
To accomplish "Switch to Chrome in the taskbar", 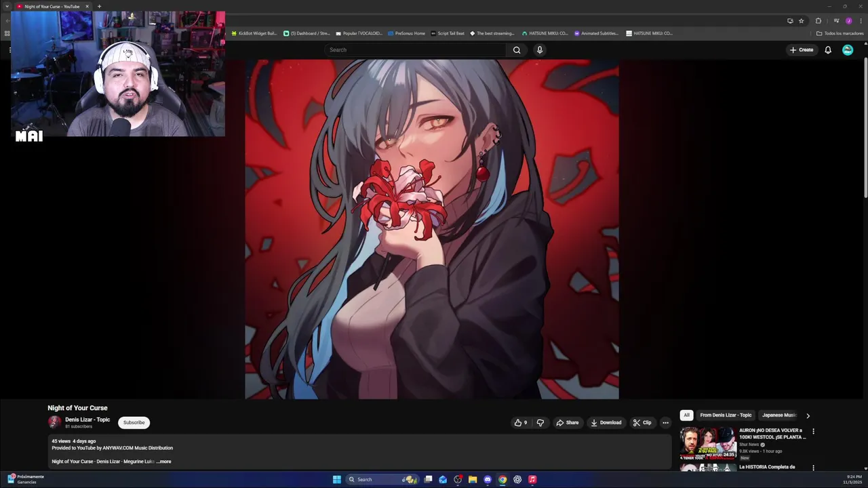I will tap(502, 479).
